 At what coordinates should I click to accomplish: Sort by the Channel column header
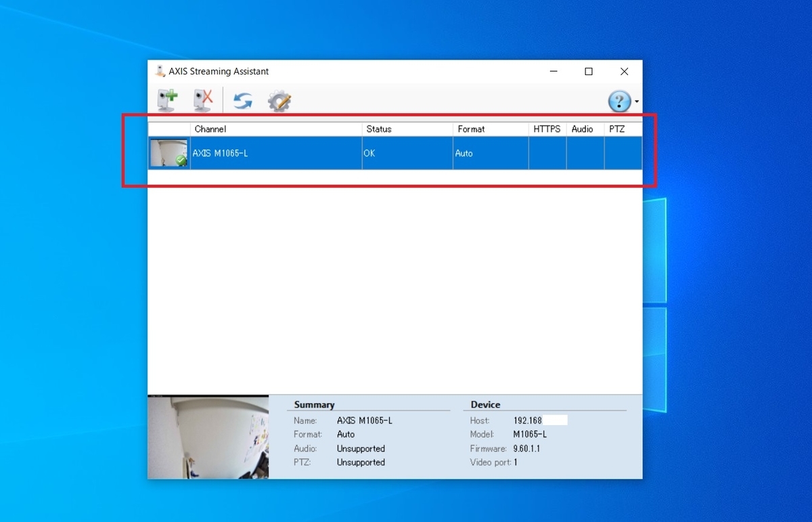[x=276, y=129]
